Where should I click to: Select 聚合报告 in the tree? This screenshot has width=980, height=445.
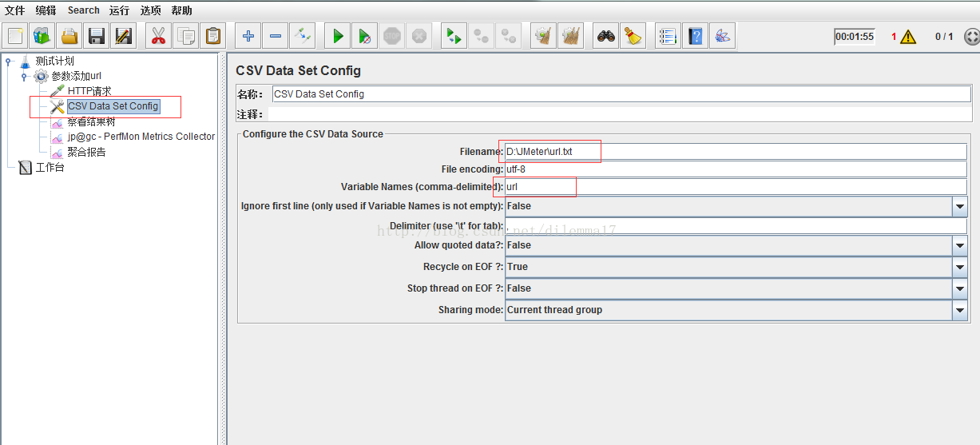86,152
